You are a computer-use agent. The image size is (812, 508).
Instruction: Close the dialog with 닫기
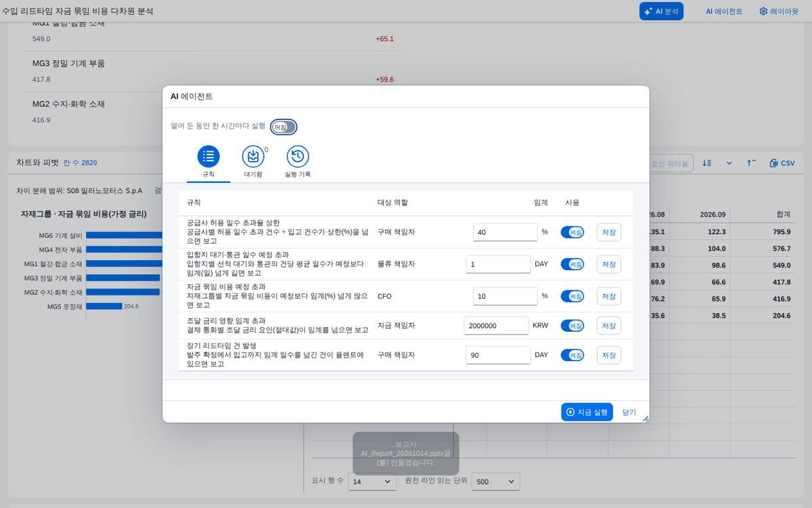pyautogui.click(x=629, y=412)
